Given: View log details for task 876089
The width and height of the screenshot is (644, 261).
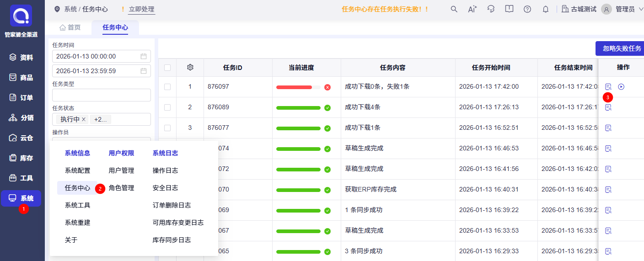Looking at the screenshot, I should click(x=608, y=107).
